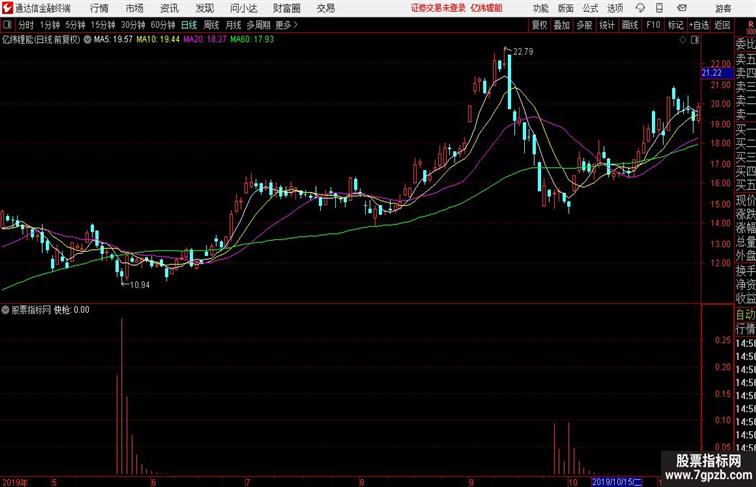The height and width of the screenshot is (487, 756).
Task: Click the 22.79 high price label
Action: (x=523, y=52)
